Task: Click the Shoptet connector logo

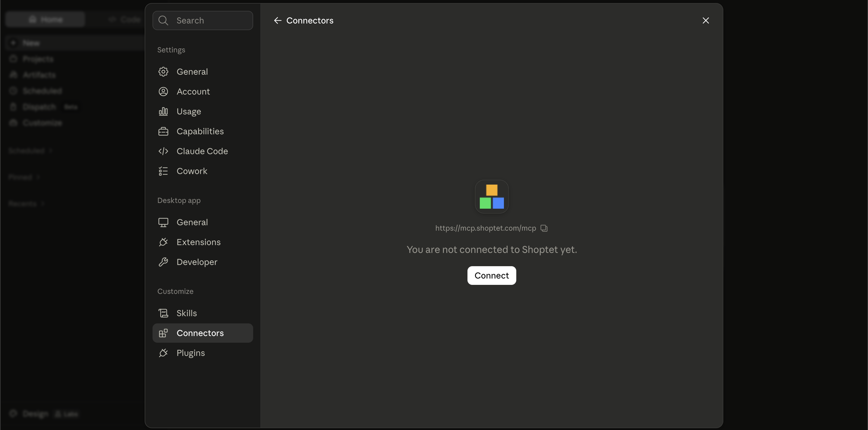Action: (x=492, y=197)
